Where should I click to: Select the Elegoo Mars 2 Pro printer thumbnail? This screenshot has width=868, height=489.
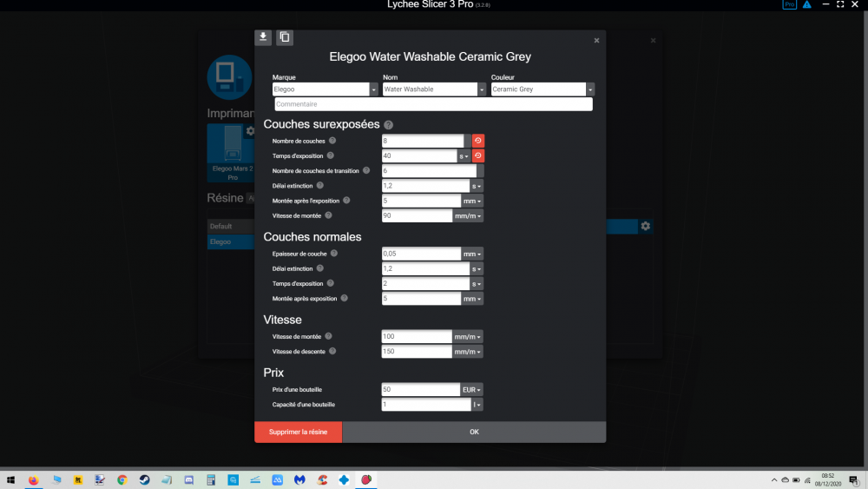[233, 153]
